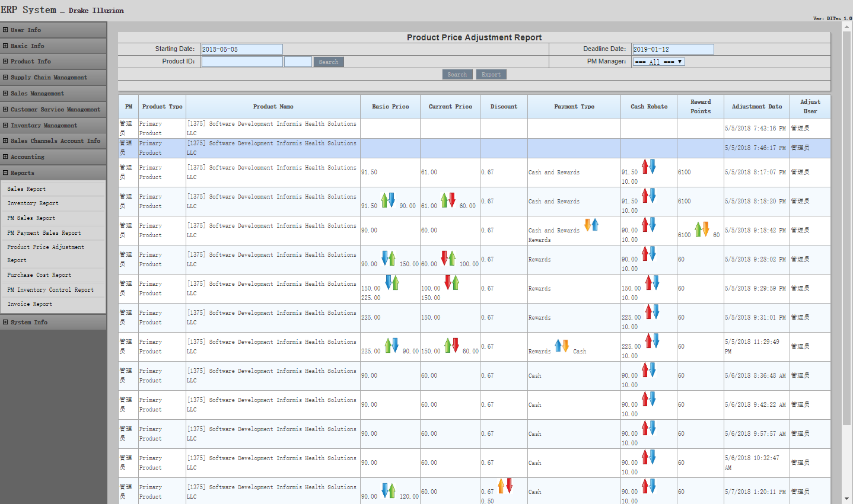Screen dimensions: 853x504
Task: Expand the Inventory Management section
Action: tap(53, 125)
